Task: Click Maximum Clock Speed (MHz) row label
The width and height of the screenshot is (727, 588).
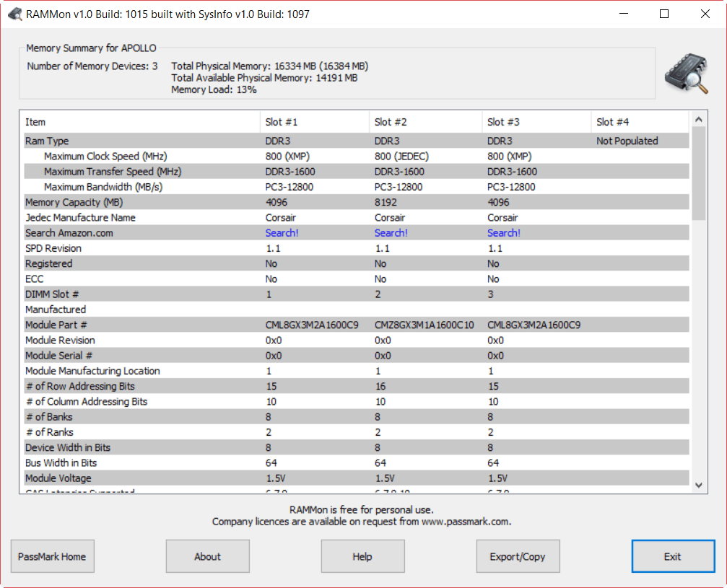Action: (x=105, y=156)
